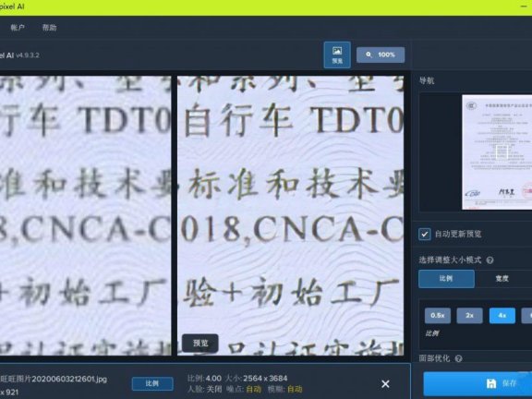Click the navigator document thumbnail
The width and height of the screenshot is (532, 399).
pyautogui.click(x=497, y=152)
